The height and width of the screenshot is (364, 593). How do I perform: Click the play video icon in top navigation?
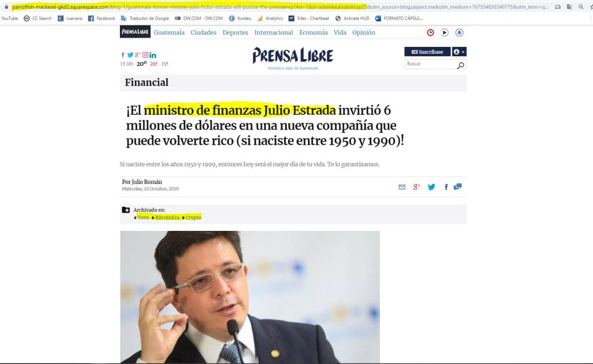445,32
